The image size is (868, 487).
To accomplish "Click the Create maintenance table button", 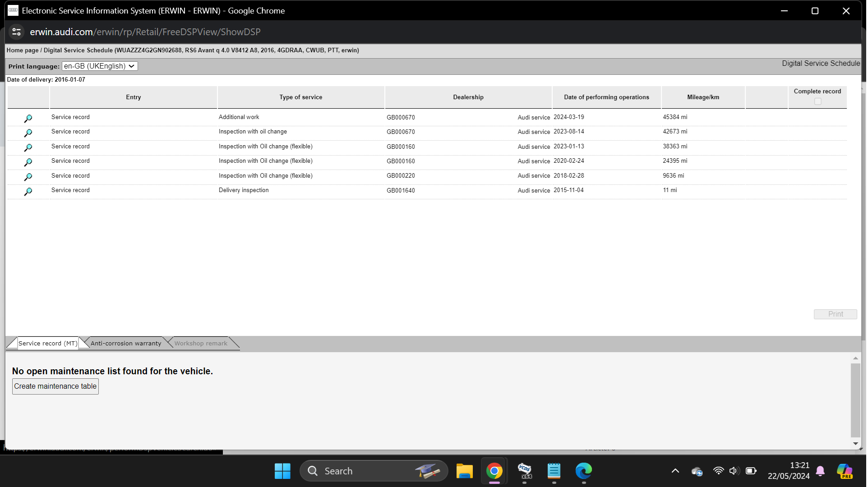I will [x=55, y=386].
